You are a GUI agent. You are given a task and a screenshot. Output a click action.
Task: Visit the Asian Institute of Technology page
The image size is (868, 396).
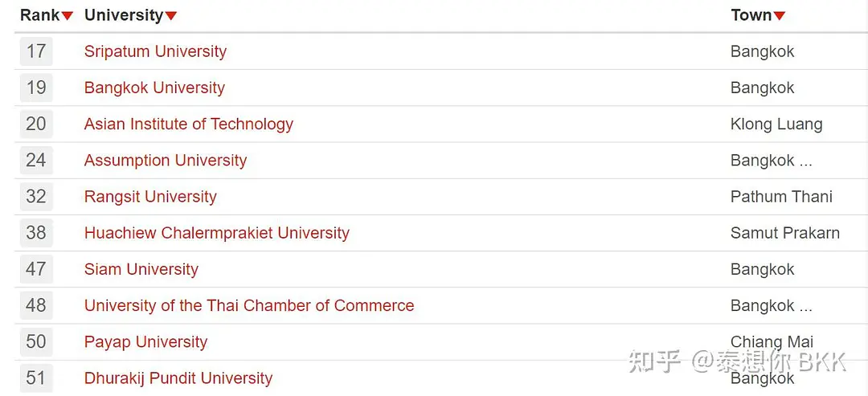(x=189, y=124)
